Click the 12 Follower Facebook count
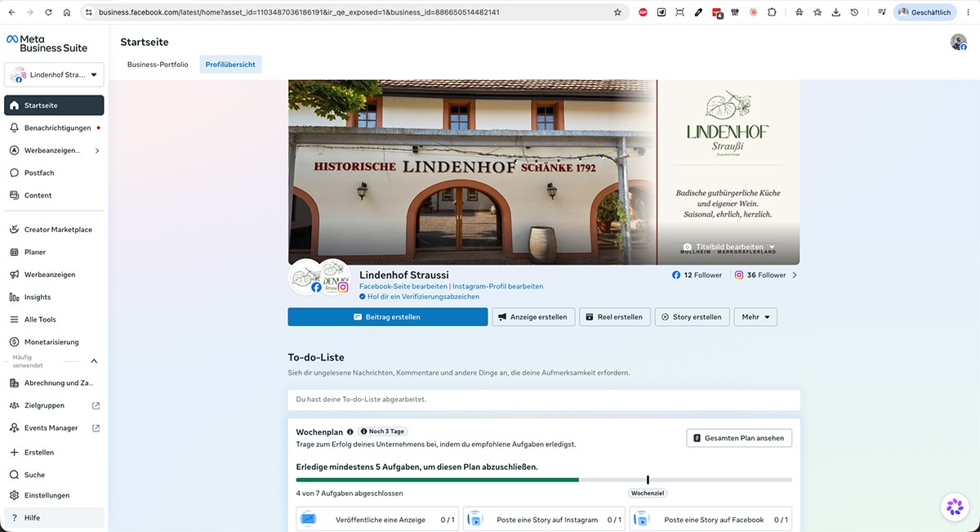This screenshot has height=532, width=980. (x=697, y=275)
